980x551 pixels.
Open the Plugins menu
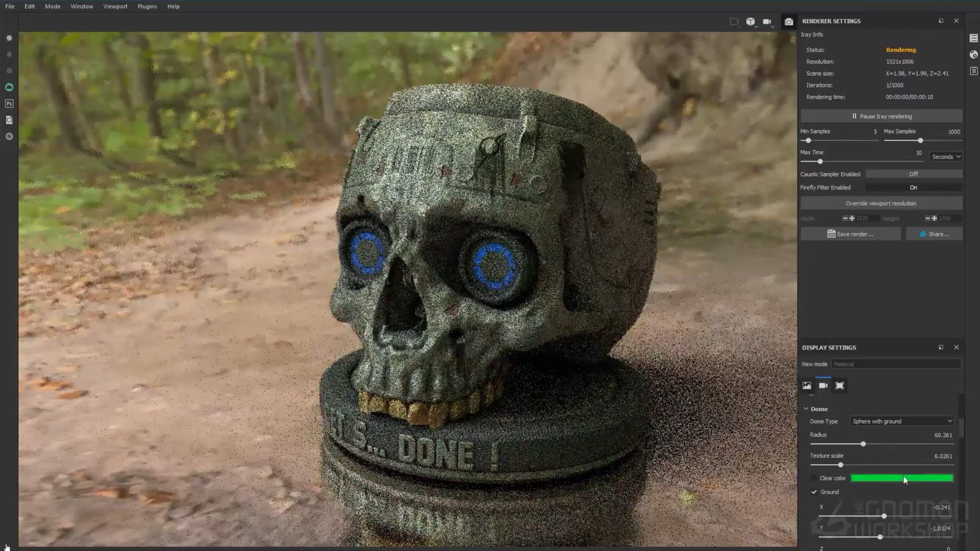[147, 6]
